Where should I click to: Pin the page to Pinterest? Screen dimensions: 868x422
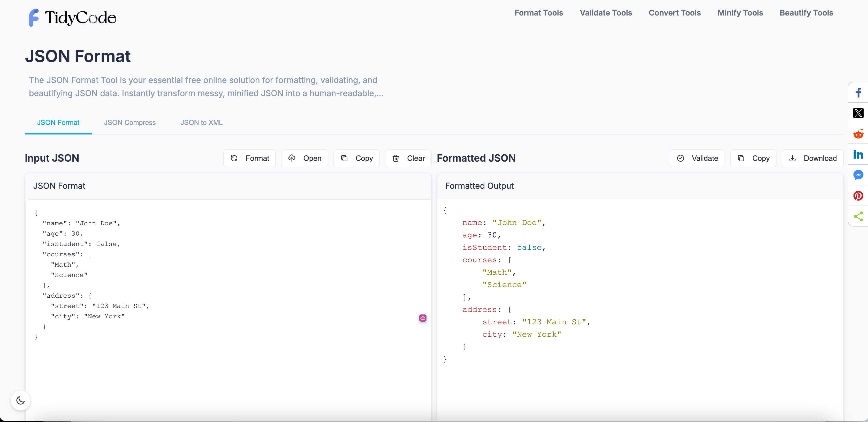(x=858, y=196)
